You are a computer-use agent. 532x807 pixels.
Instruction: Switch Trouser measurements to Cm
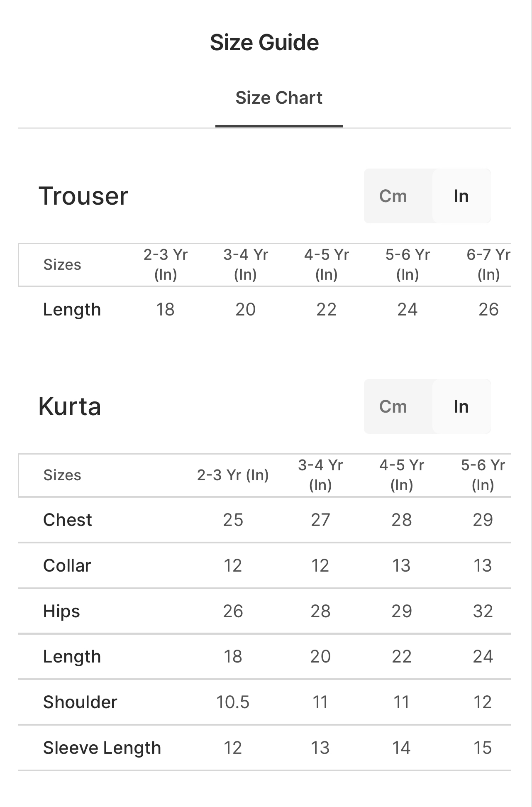point(393,196)
